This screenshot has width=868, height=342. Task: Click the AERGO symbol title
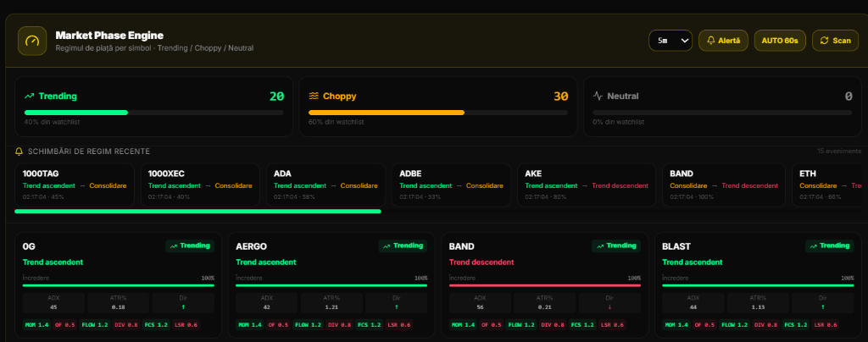coord(251,246)
